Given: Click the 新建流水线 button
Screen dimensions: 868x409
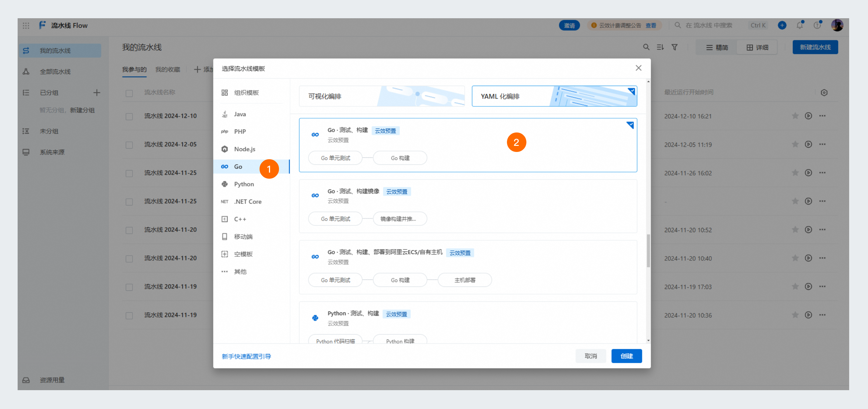Looking at the screenshot, I should pyautogui.click(x=815, y=47).
